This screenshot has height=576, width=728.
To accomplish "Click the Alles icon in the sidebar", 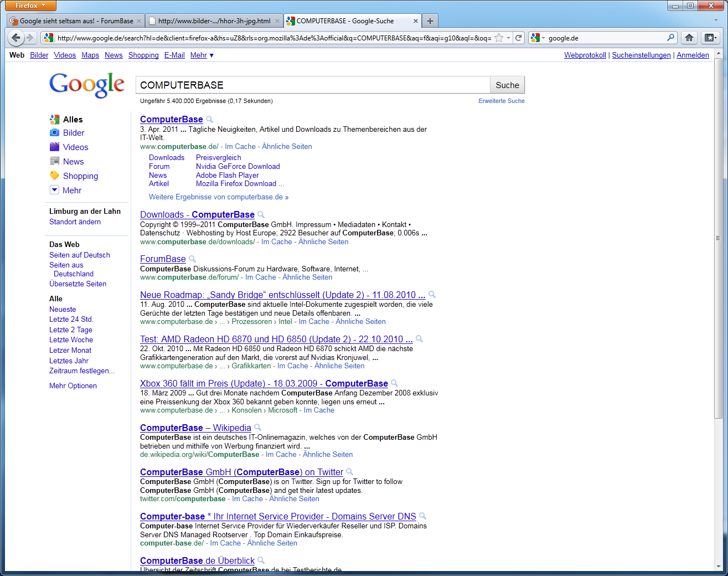I will [x=54, y=120].
